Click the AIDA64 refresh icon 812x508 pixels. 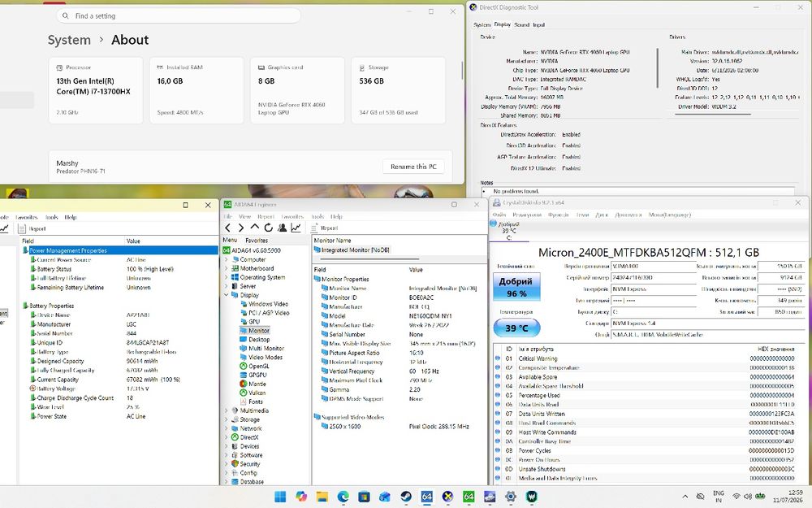coord(268,228)
